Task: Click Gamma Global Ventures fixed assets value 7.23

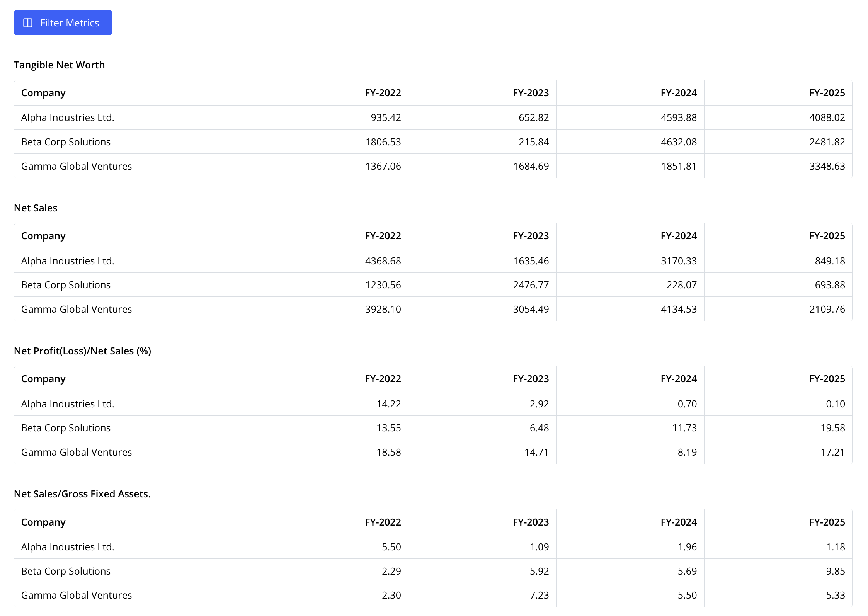Action: tap(539, 595)
